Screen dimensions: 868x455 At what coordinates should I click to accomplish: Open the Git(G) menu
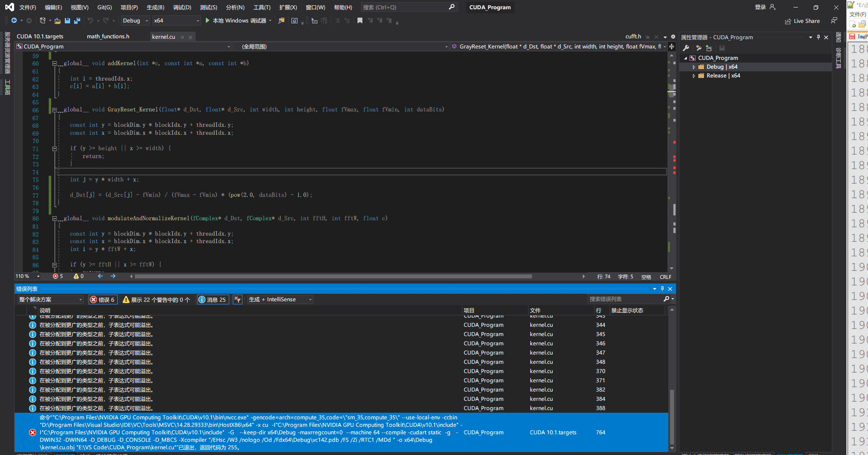pos(104,7)
